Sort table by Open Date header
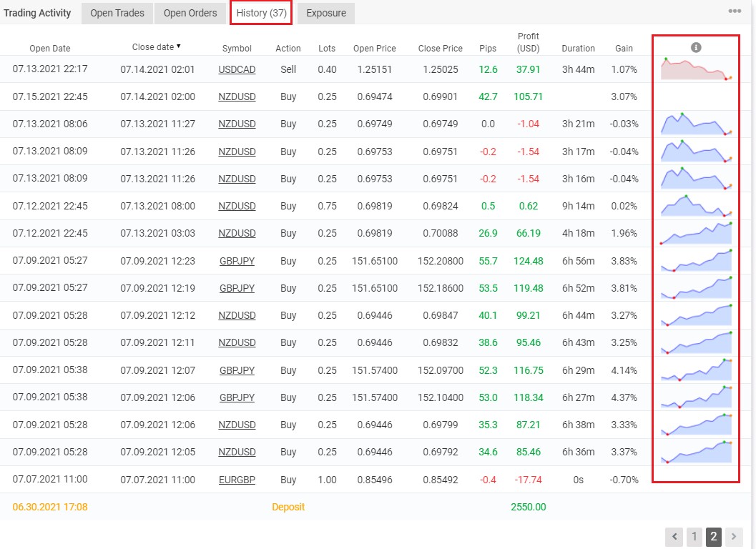This screenshot has height=549, width=756. coord(49,48)
